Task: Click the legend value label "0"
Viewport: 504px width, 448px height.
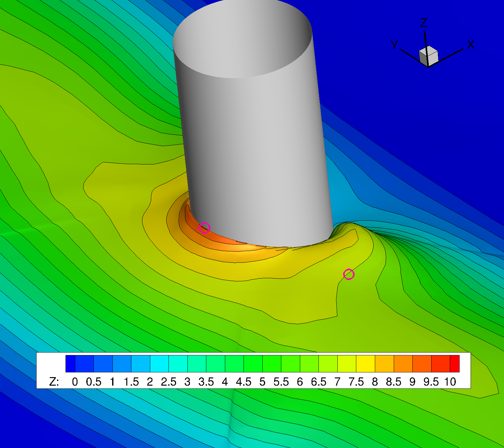Action: pyautogui.click(x=75, y=382)
